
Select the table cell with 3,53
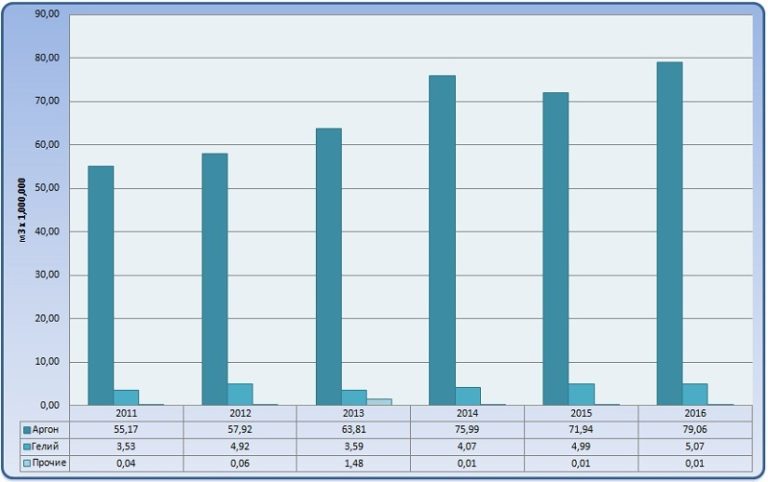126,447
